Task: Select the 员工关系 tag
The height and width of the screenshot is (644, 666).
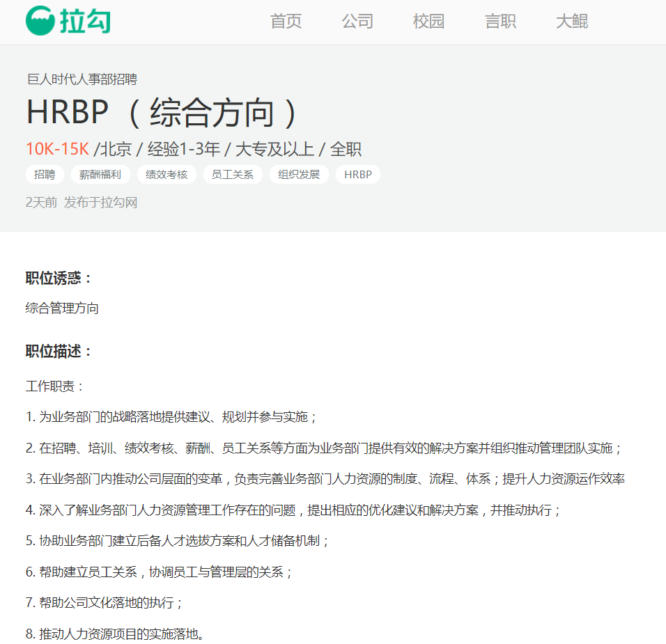Action: pos(233,174)
